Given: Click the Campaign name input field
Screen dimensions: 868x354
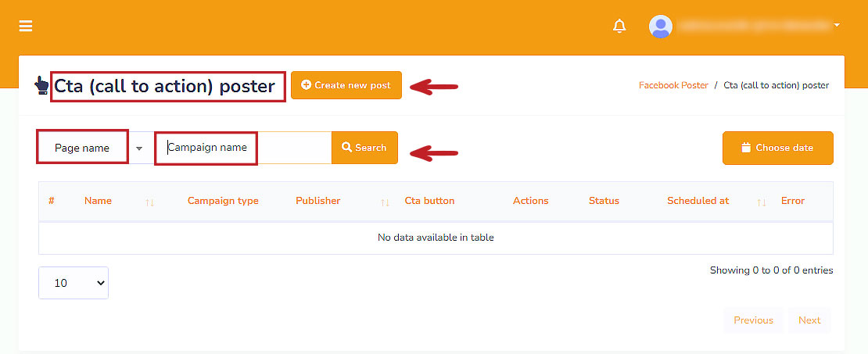Looking at the screenshot, I should (x=242, y=148).
